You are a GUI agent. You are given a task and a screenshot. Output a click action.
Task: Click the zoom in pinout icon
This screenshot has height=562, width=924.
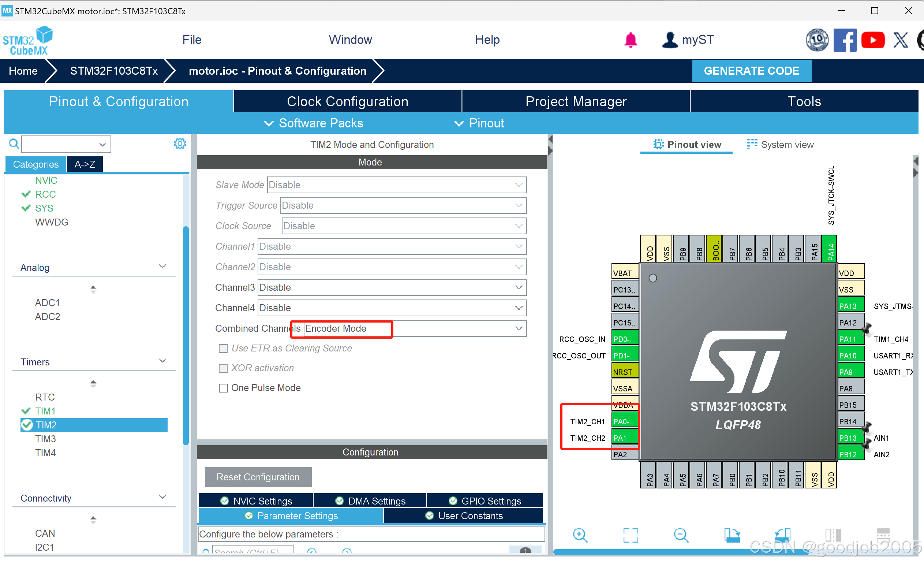(580, 535)
